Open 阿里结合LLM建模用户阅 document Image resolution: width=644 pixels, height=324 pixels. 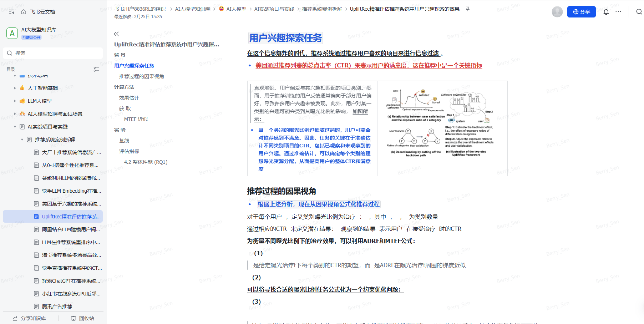(x=71, y=229)
